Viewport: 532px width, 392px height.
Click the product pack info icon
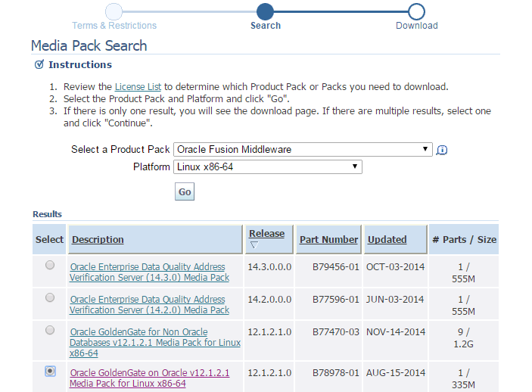coord(441,150)
